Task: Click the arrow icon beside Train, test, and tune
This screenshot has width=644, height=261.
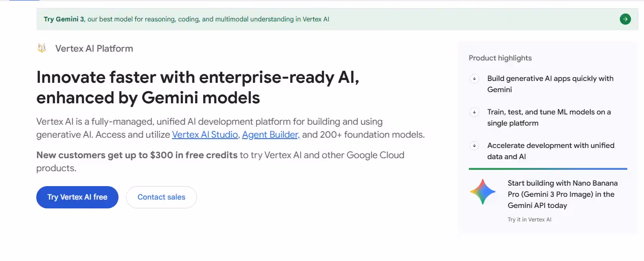Action: point(474,112)
